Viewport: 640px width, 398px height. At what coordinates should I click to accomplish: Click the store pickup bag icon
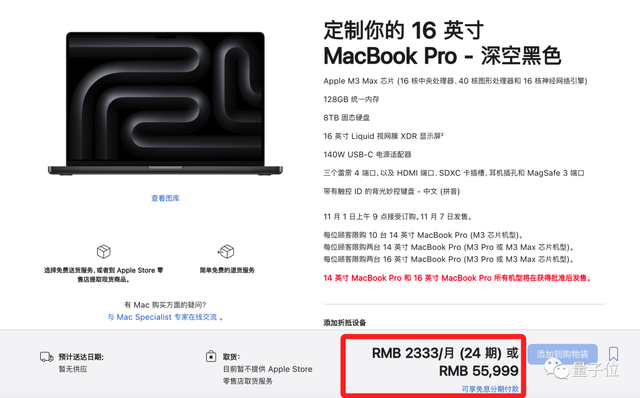click(x=211, y=356)
